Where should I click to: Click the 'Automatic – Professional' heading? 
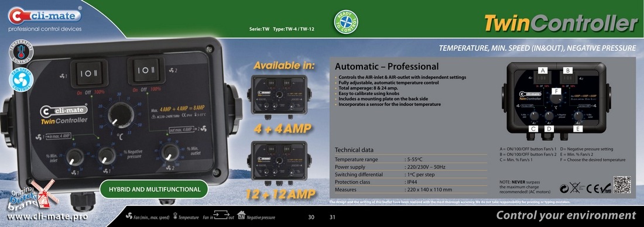387,67
